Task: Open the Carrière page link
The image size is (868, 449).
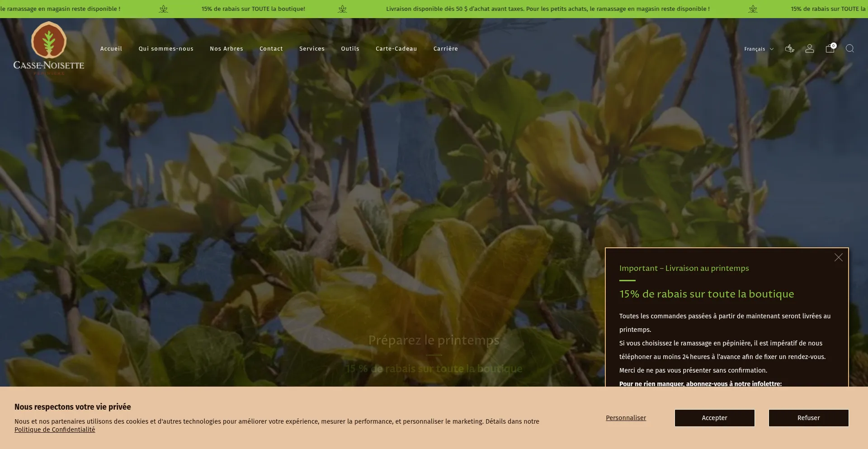Action: 446,48
